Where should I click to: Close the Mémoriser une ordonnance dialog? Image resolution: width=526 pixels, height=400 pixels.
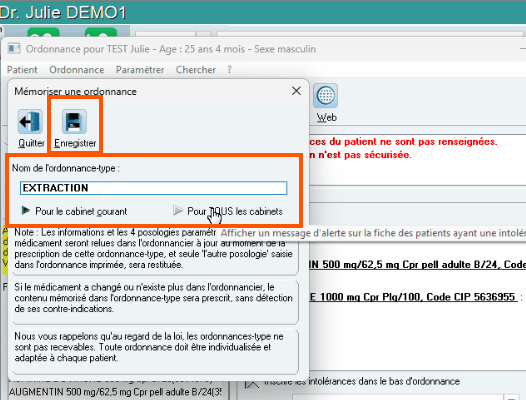[x=296, y=91]
